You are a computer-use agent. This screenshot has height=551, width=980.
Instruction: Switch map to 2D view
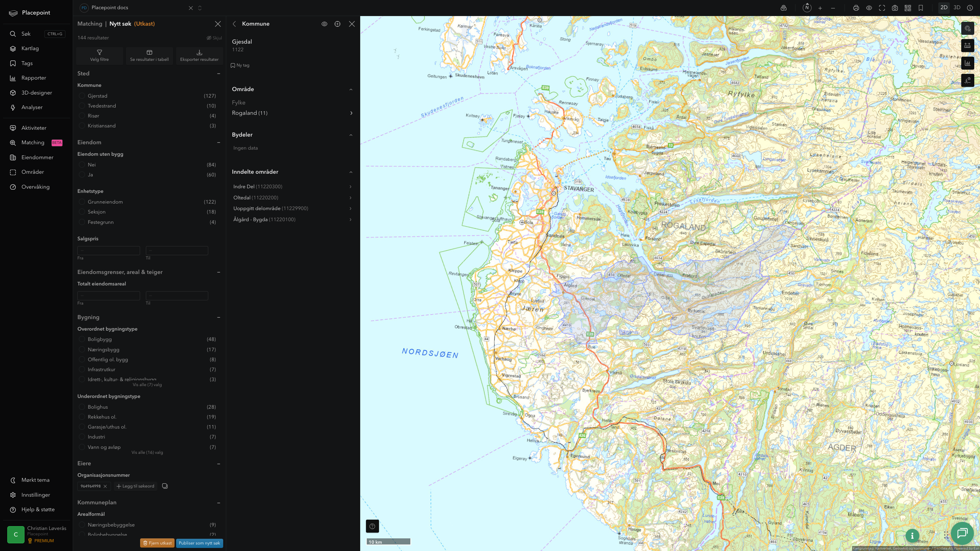pos(944,8)
